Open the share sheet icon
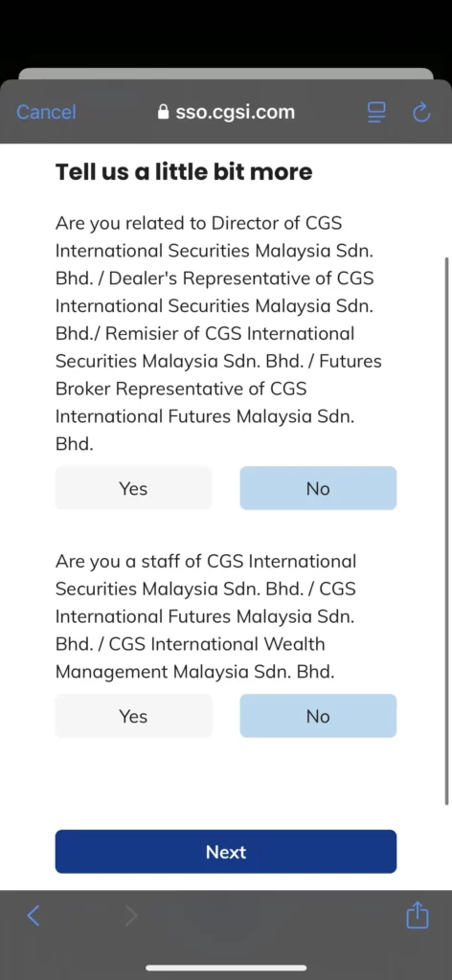This screenshot has width=452, height=980. tap(418, 916)
